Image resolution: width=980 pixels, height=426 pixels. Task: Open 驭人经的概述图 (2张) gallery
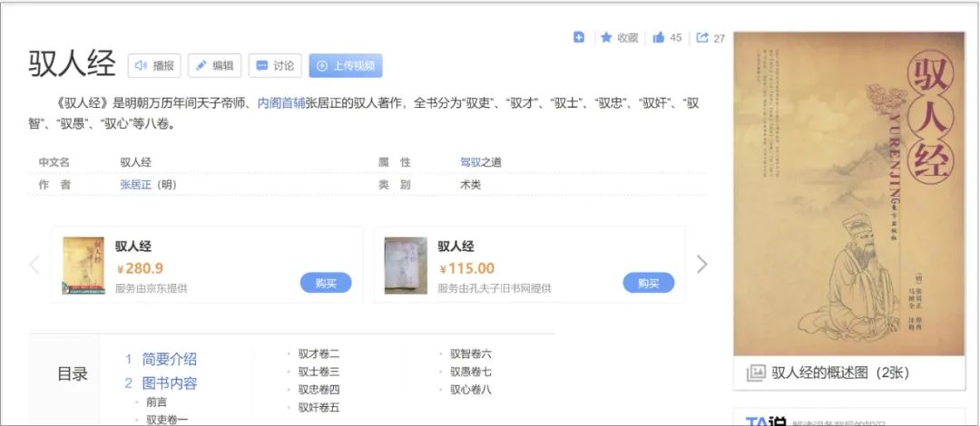[840, 373]
